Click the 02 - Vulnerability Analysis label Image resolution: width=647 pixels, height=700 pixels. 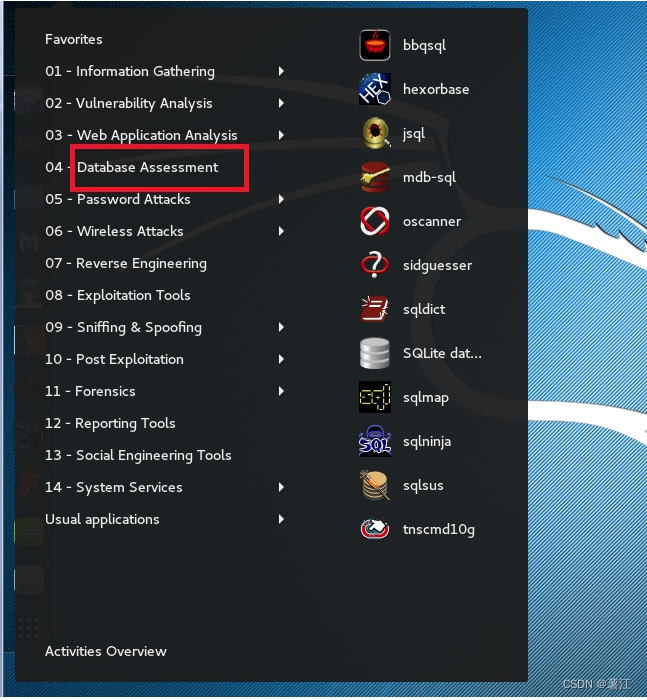coord(129,104)
